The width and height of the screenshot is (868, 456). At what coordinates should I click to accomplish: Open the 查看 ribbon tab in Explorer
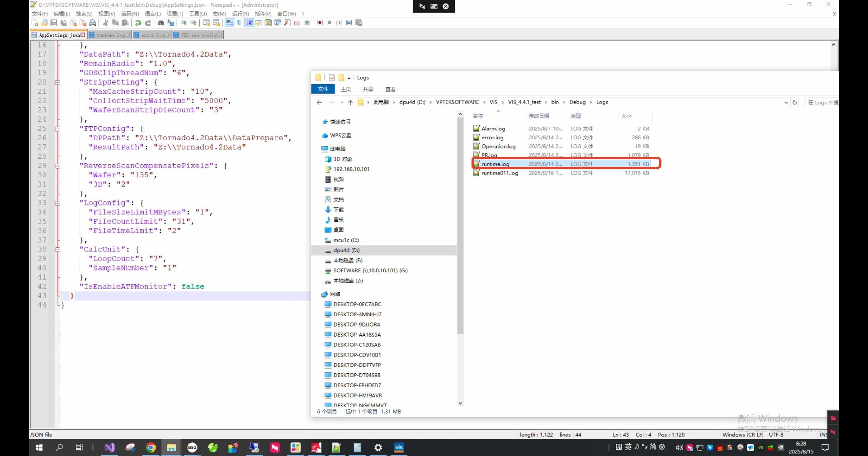coord(390,90)
